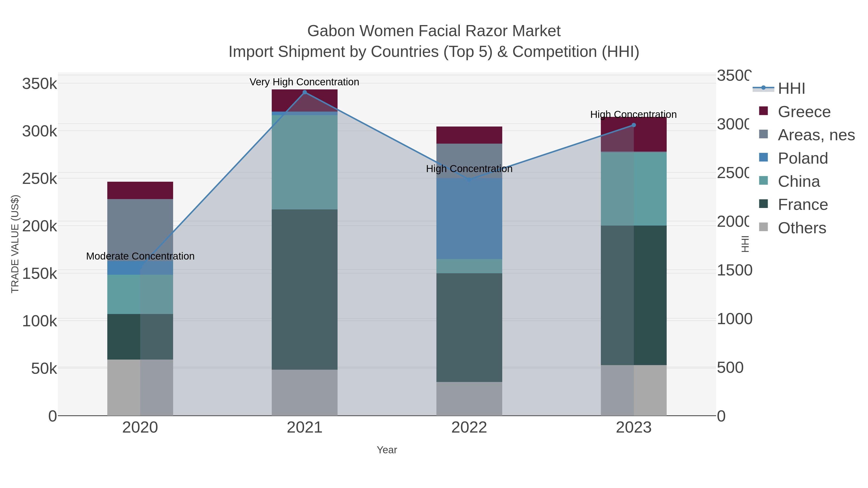This screenshot has width=868, height=488.
Task: Click the 'Gabon Women Facial Razor Market' title
Action: point(434,31)
